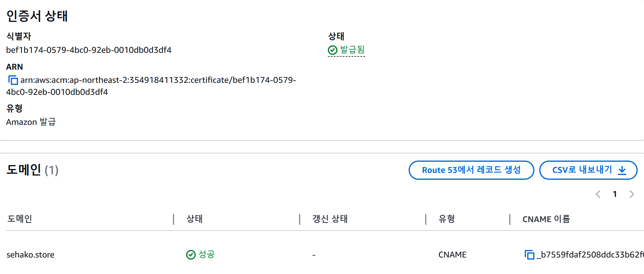Viewport: 644px width, 274px height.
Task: Select the 인증서 상태 section header
Action: [x=38, y=16]
